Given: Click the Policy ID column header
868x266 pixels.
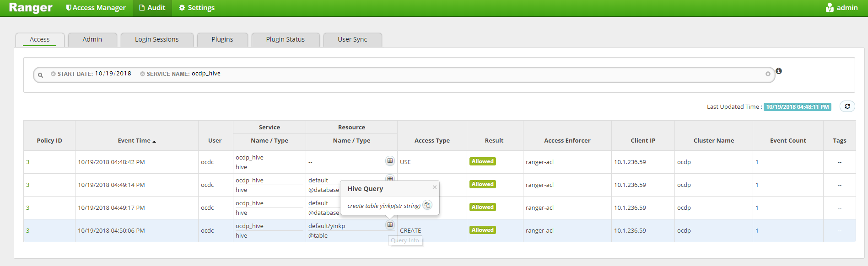Looking at the screenshot, I should pos(49,141).
